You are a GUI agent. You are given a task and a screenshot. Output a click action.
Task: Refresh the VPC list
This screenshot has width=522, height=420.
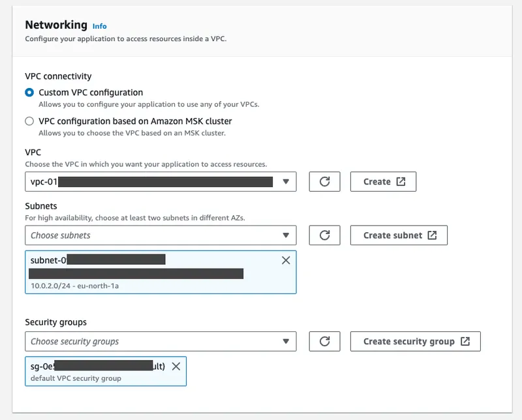point(324,181)
